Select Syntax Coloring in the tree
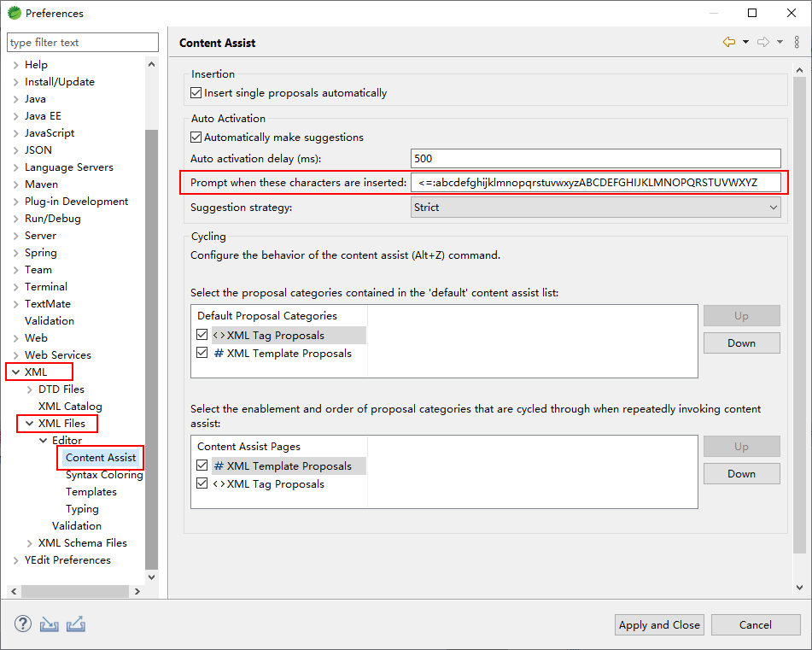Image resolution: width=812 pixels, height=650 pixels. pyautogui.click(x=104, y=474)
